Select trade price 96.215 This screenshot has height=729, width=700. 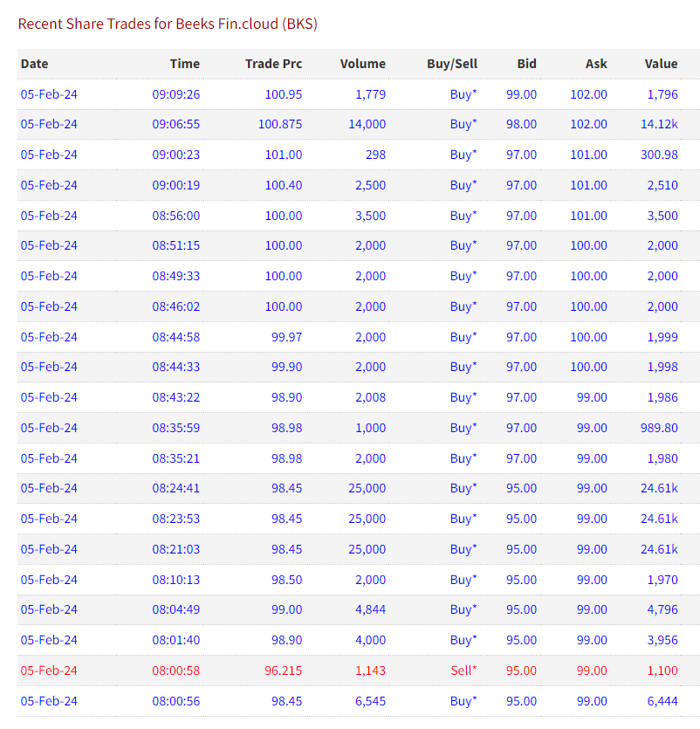click(x=284, y=671)
